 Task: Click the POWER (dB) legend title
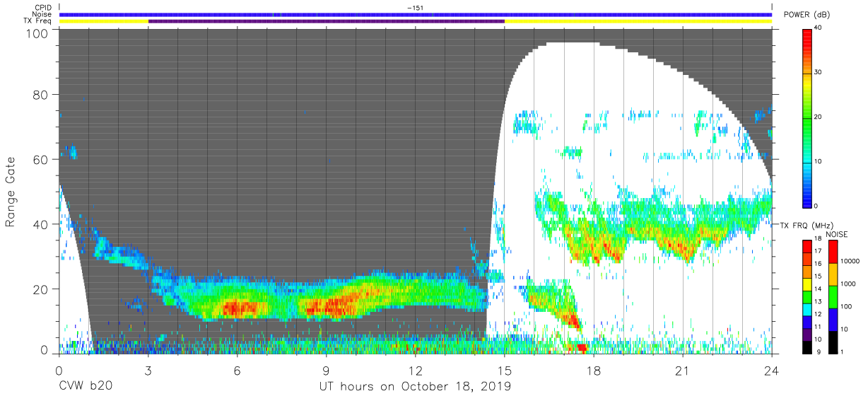807,15
